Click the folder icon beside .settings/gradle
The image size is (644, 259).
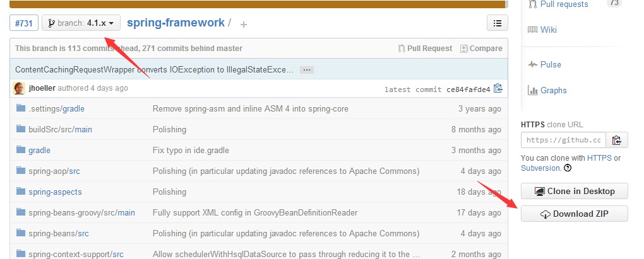click(x=21, y=108)
